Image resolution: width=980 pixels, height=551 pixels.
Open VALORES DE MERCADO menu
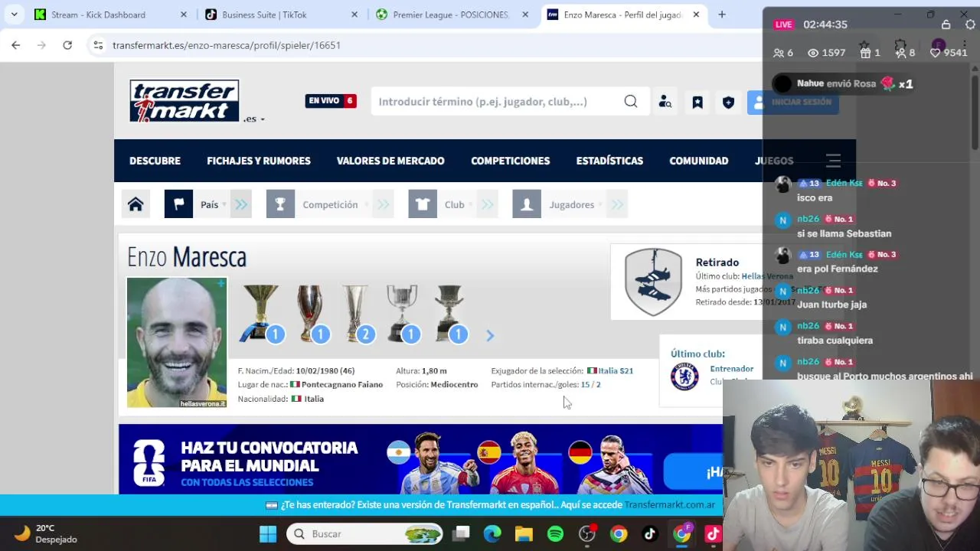point(390,161)
